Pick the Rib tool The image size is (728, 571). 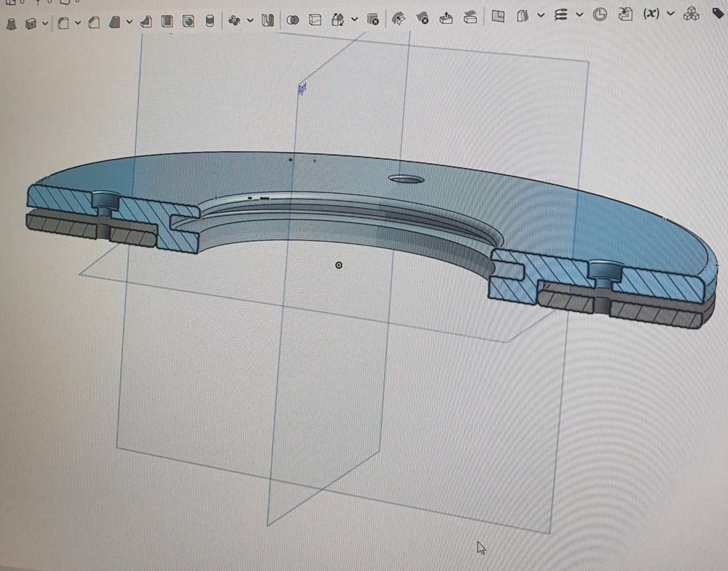pos(146,21)
